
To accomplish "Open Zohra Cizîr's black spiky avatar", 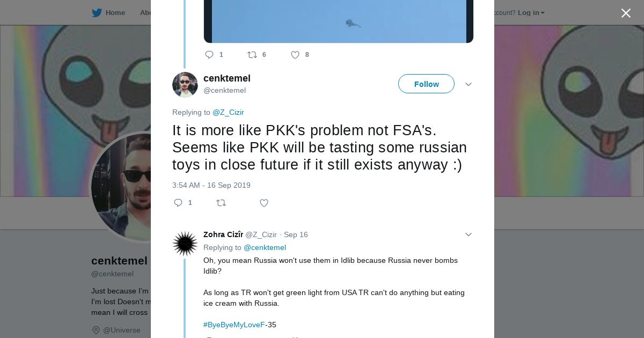I will pos(185,244).
